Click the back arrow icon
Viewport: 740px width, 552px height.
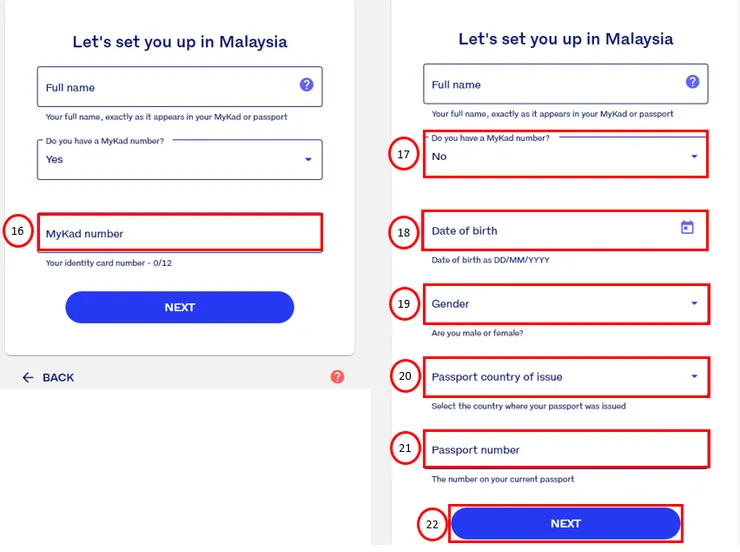click(x=28, y=378)
